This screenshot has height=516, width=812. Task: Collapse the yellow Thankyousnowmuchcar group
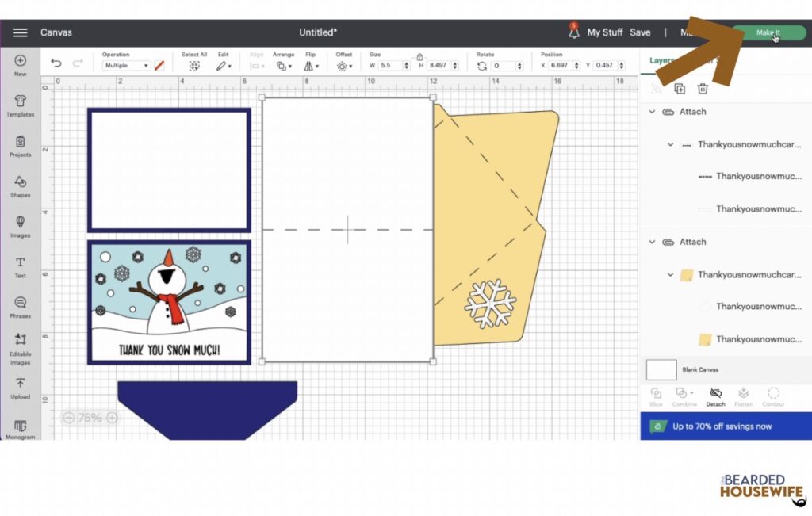tap(670, 275)
